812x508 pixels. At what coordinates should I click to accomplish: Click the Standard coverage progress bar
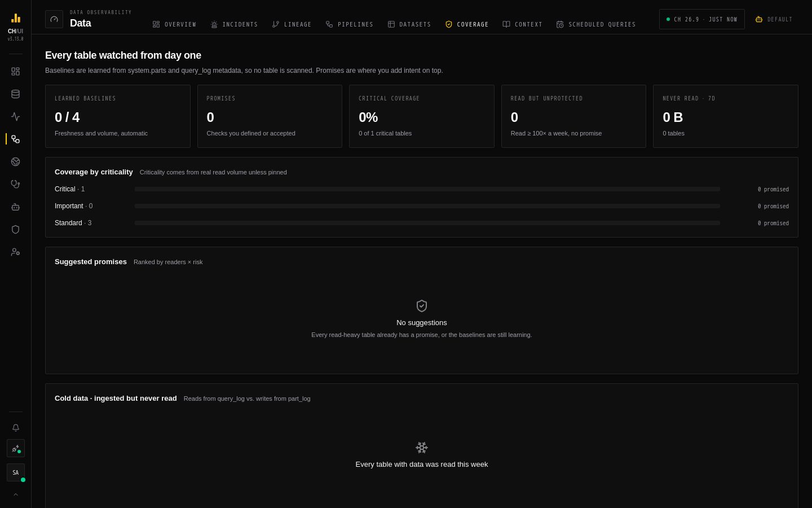(x=427, y=223)
